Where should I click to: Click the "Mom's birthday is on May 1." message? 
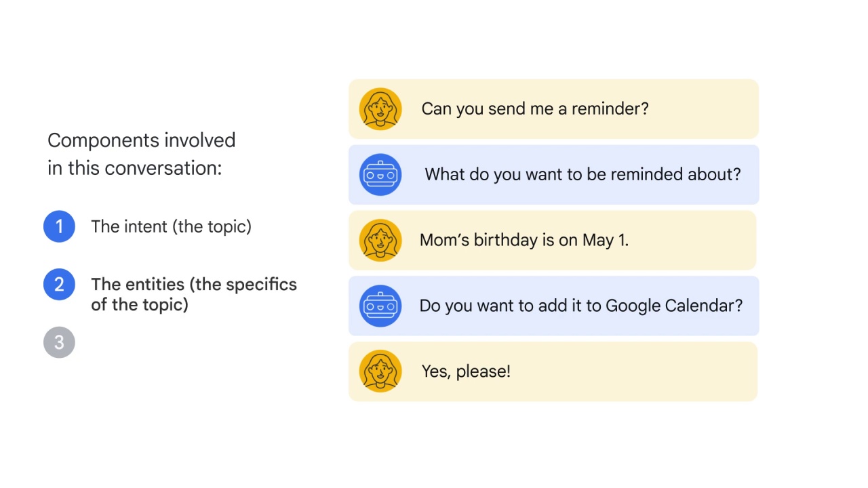tap(524, 240)
